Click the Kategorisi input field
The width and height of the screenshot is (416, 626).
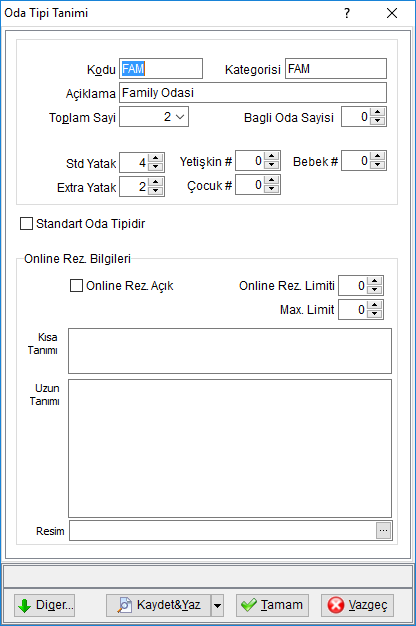(x=336, y=69)
